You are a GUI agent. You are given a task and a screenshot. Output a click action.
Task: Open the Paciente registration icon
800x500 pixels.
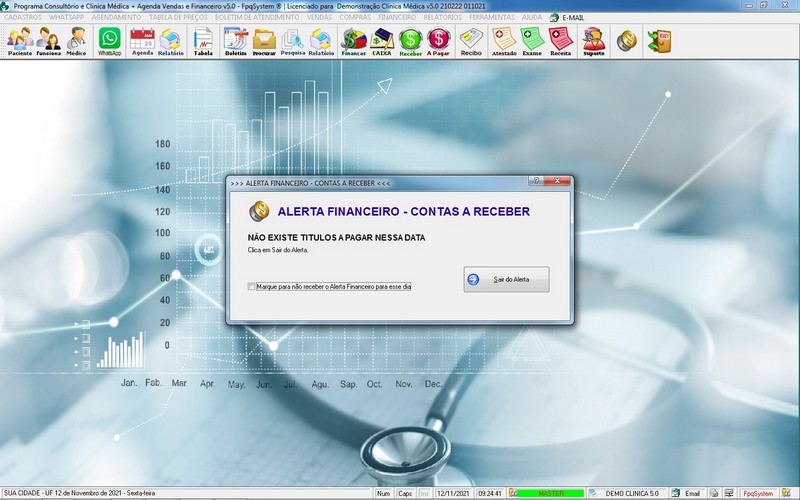20,41
